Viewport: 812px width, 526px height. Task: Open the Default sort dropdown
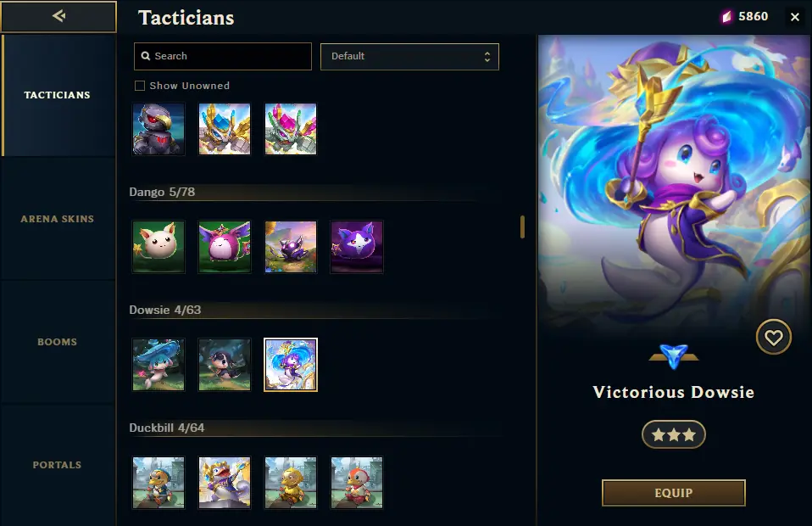tap(409, 57)
